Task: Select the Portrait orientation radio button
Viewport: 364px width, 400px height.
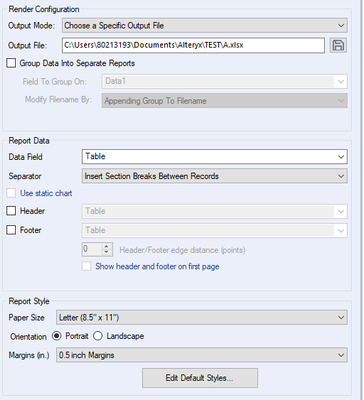Action: [57, 336]
